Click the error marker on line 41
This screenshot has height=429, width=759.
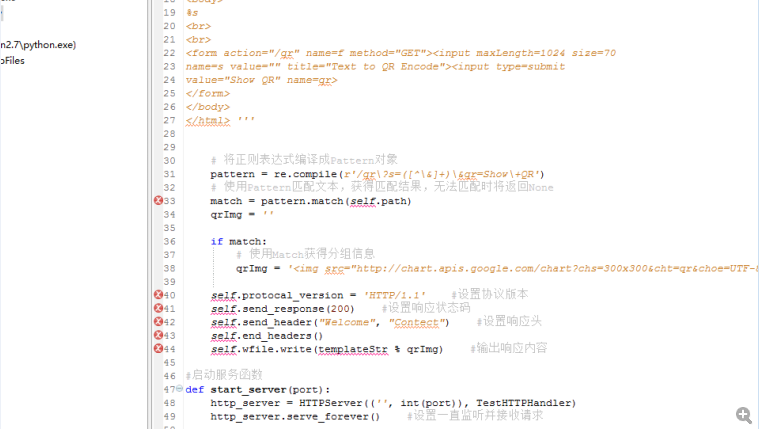158,309
